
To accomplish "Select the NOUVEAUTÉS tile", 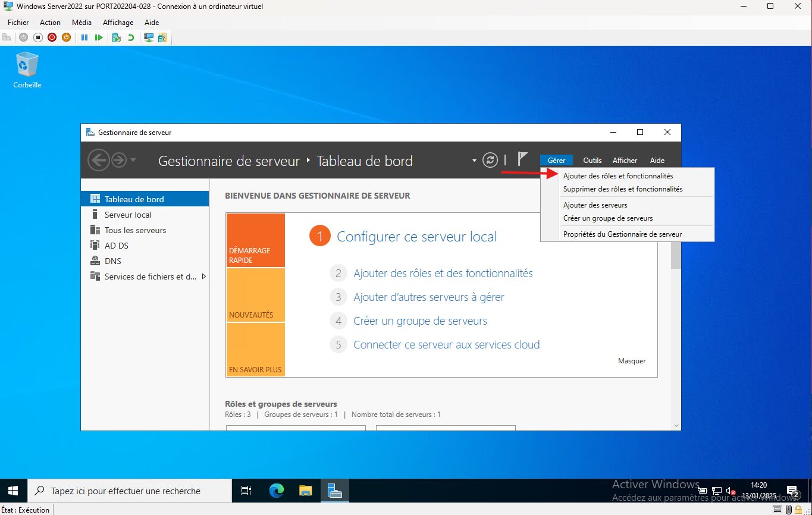I will [x=256, y=295].
